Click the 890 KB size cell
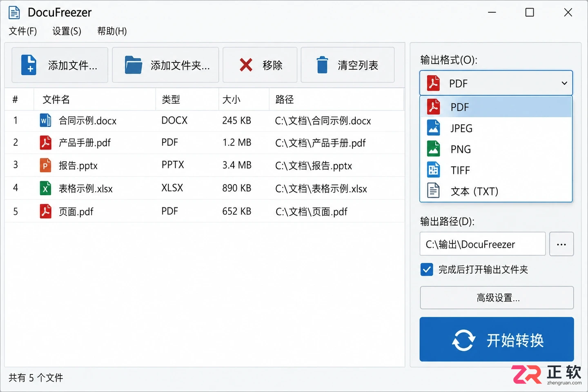The height and width of the screenshot is (392, 588). click(x=237, y=188)
